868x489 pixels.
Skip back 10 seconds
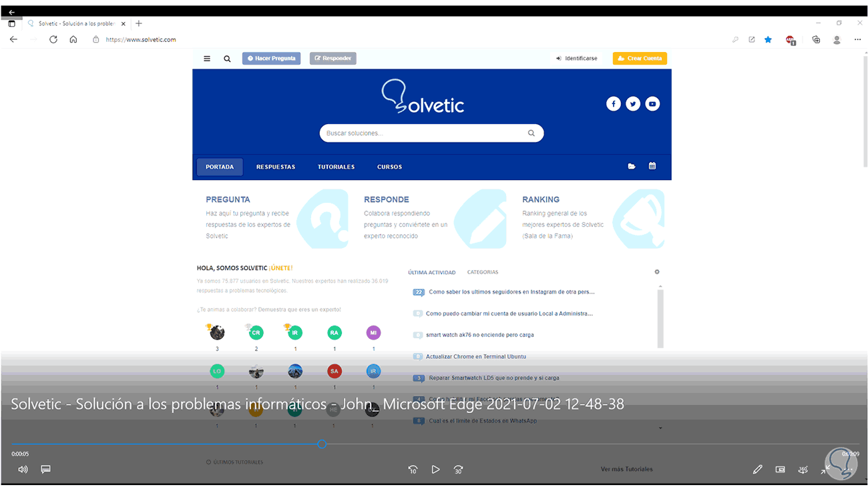(x=413, y=470)
